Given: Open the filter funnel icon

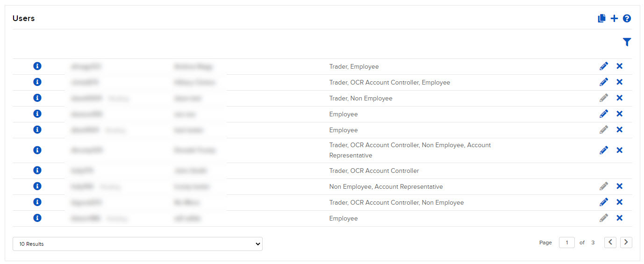Looking at the screenshot, I should (627, 43).
